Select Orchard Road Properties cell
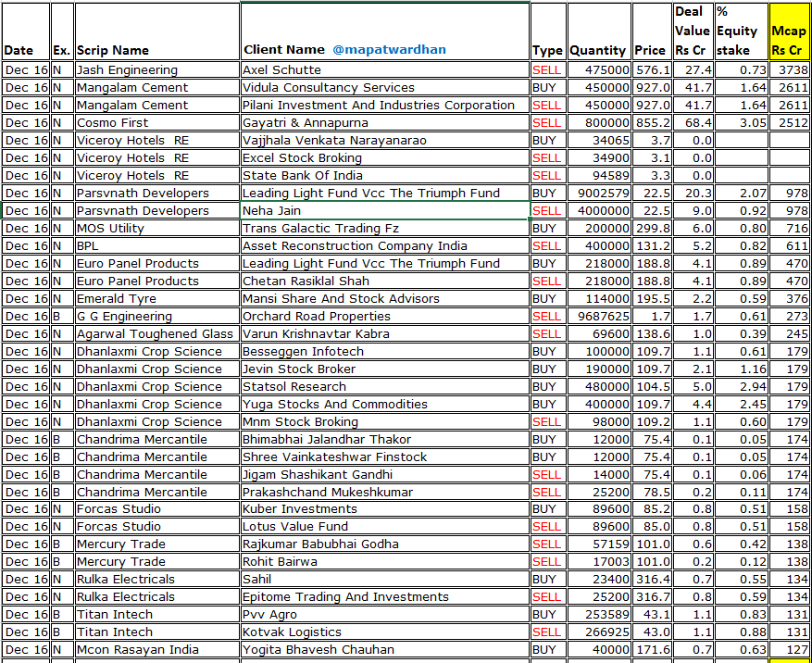 click(385, 317)
